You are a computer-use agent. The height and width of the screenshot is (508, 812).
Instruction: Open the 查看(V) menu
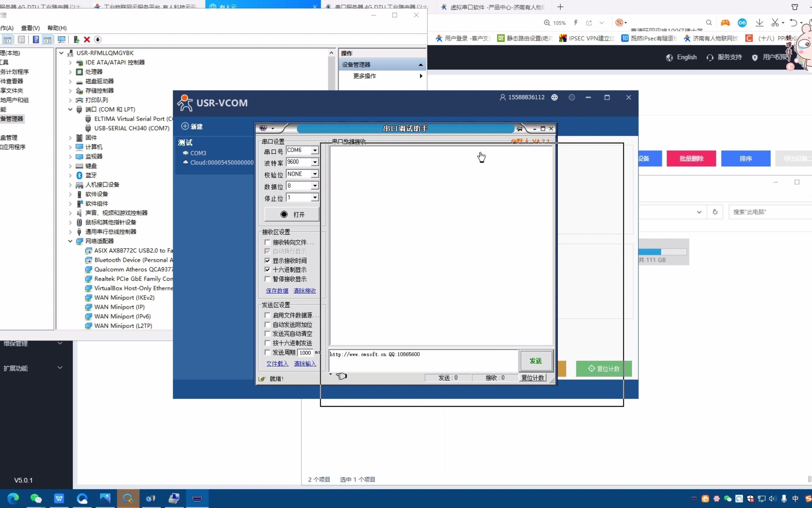(x=30, y=28)
